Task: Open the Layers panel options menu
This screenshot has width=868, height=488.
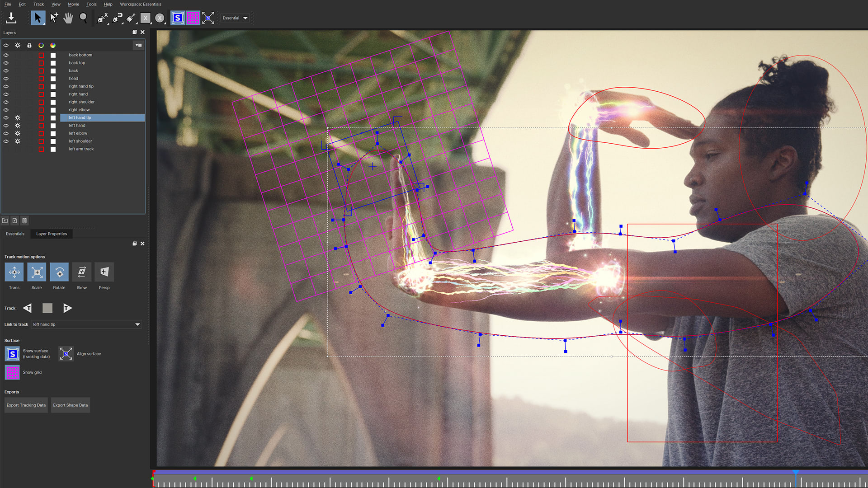Action: click(139, 45)
